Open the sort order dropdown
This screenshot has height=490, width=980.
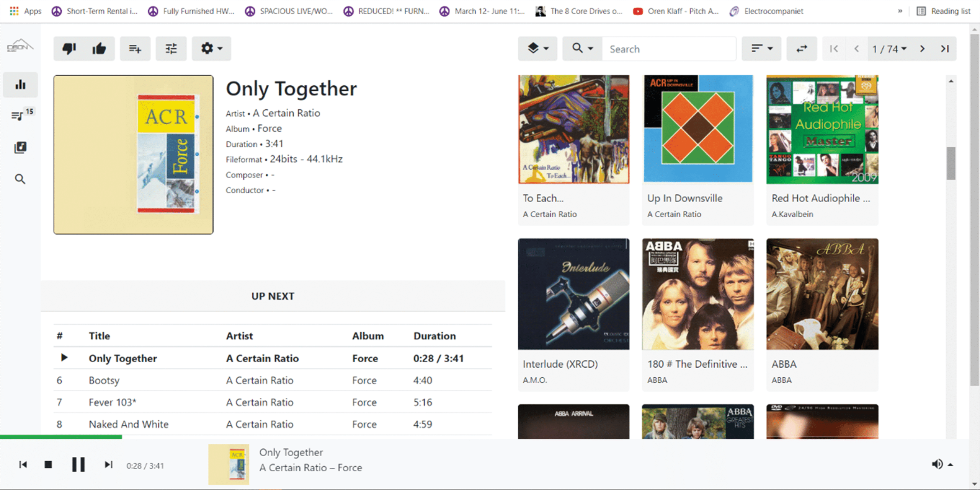[761, 49]
